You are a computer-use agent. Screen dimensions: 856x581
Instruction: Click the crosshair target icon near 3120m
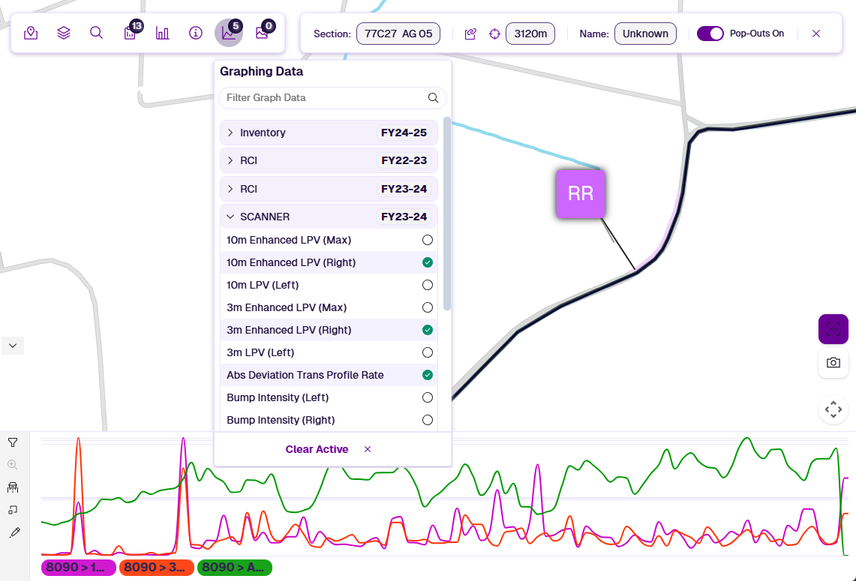pos(495,34)
